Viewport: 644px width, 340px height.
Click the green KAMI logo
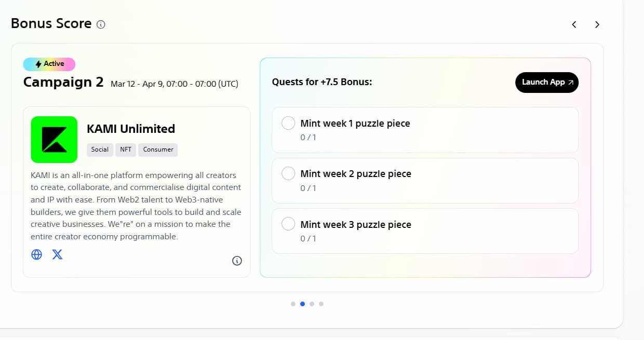click(x=54, y=140)
